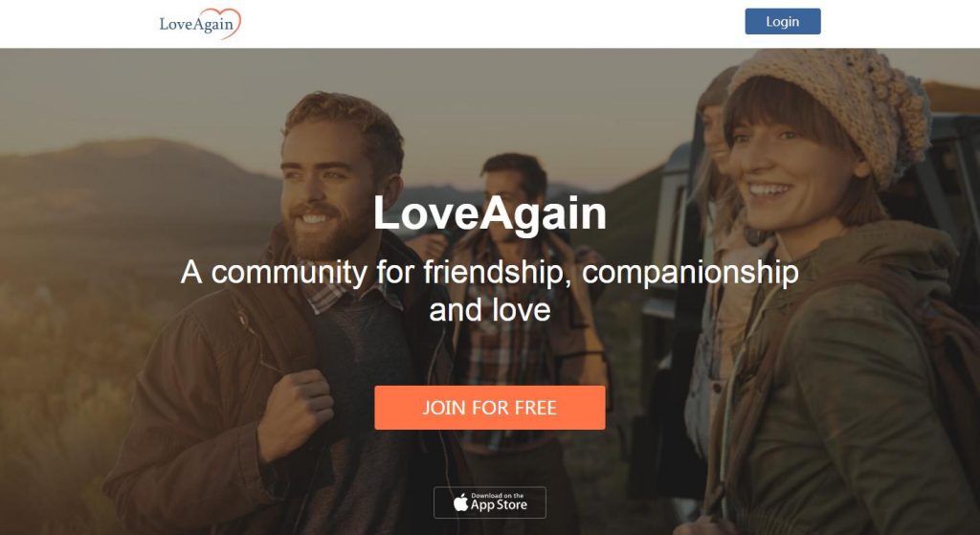Click the words 'and love' in tagline
The image size is (980, 535).
click(x=490, y=310)
